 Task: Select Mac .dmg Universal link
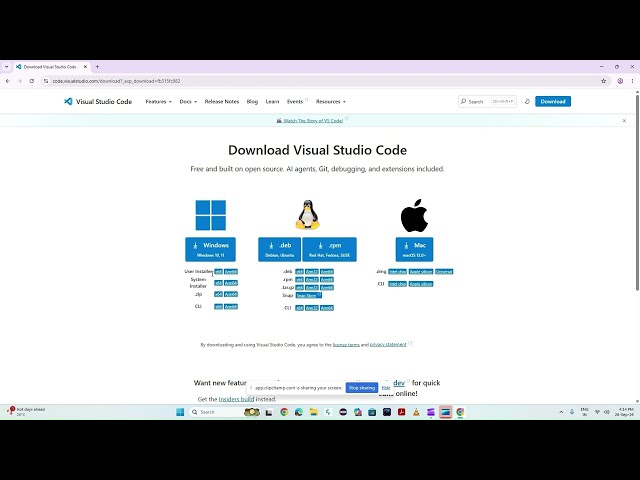click(x=444, y=271)
